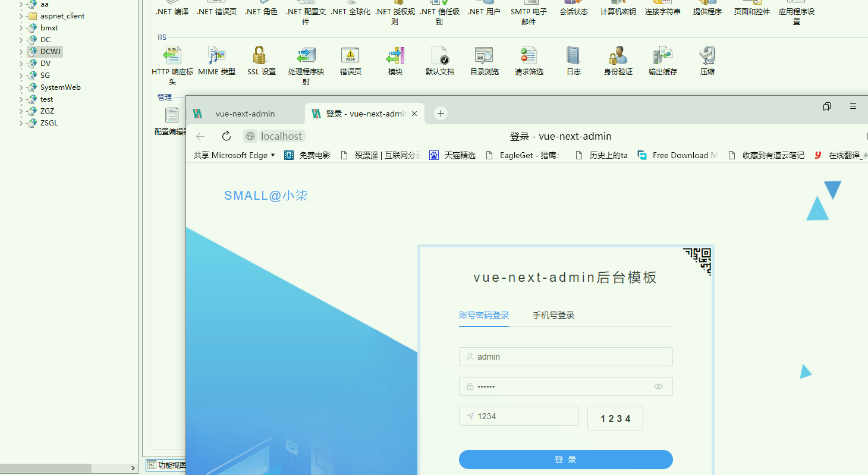The width and height of the screenshot is (868, 475).
Task: Show password with the eye icon
Action: (658, 386)
